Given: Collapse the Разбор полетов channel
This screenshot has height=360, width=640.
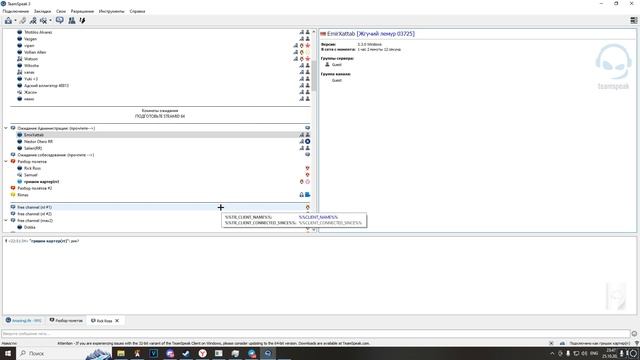Looking at the screenshot, I should coord(6,162).
